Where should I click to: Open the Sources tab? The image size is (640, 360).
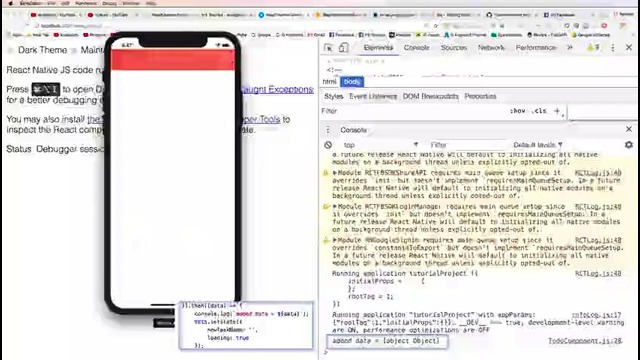453,48
